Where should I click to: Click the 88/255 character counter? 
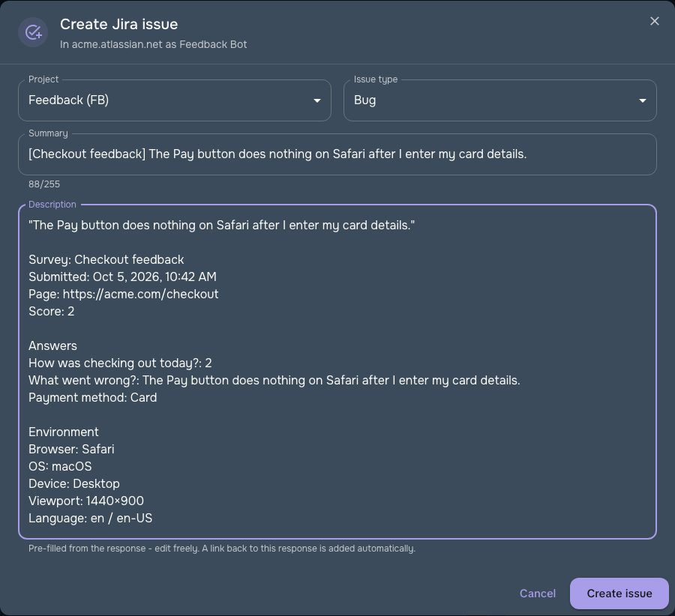44,184
